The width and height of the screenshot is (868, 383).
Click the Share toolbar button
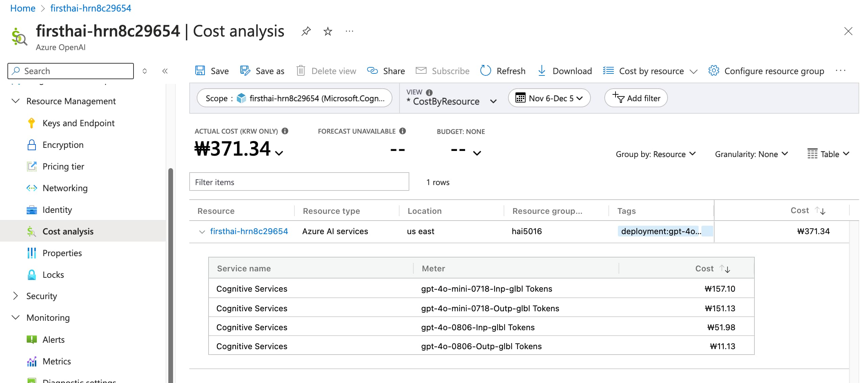click(386, 71)
